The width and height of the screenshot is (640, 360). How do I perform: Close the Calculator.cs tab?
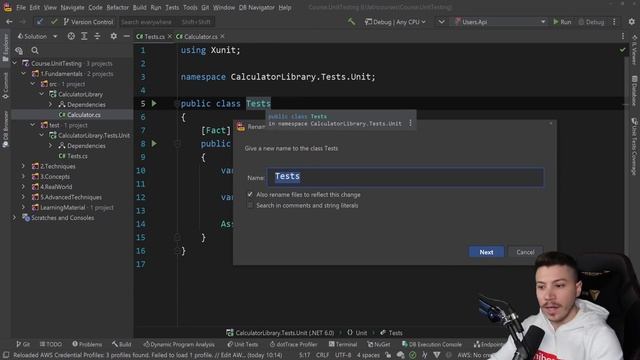tap(222, 36)
